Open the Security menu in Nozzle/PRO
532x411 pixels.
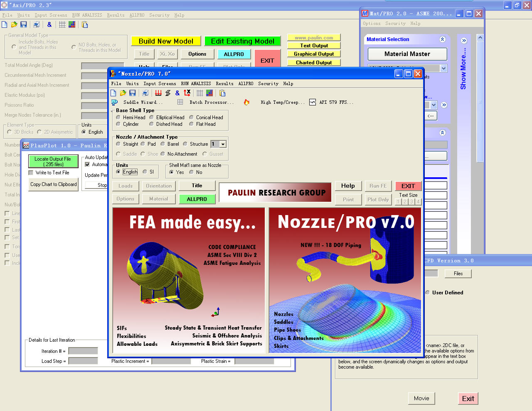[268, 83]
